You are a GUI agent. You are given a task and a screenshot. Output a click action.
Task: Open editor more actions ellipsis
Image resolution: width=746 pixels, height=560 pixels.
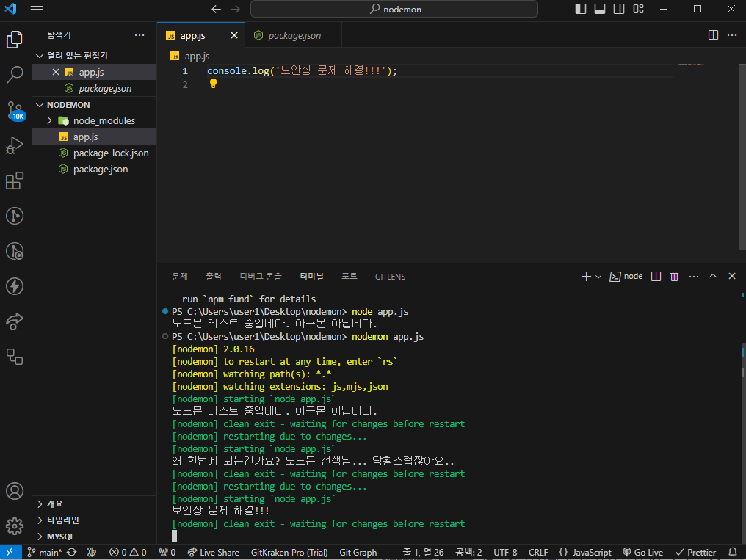click(x=732, y=35)
